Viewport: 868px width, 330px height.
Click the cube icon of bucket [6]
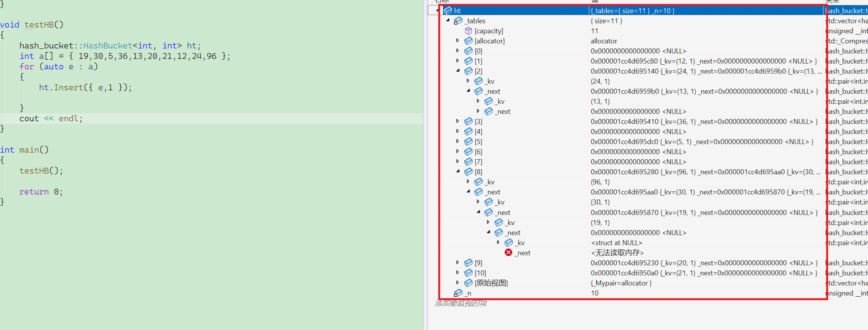(x=468, y=151)
